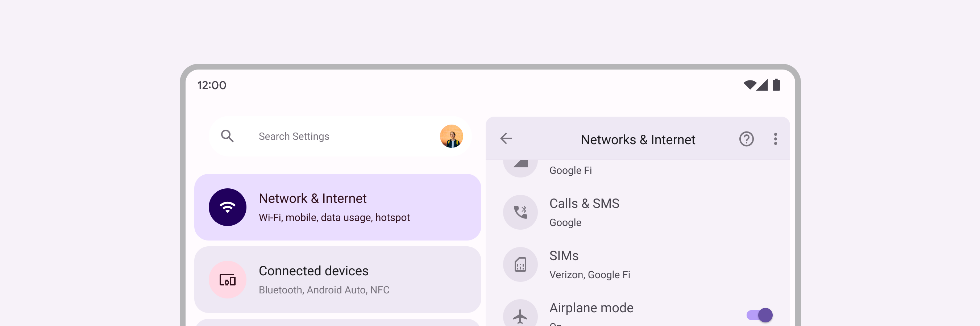
Task: Open Calls & SMS settings
Action: click(x=638, y=212)
